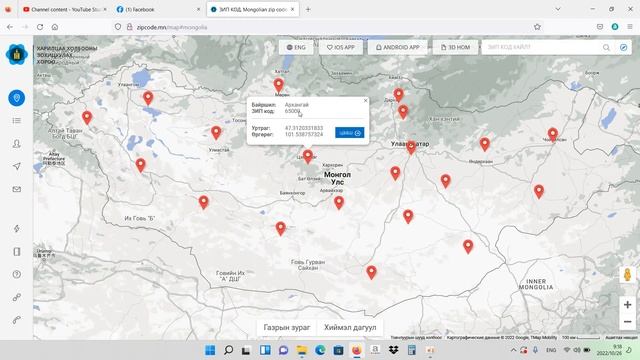The image size is (640, 360).
Task: Click the search magnifier in ZIP search box
Action: point(606,47)
